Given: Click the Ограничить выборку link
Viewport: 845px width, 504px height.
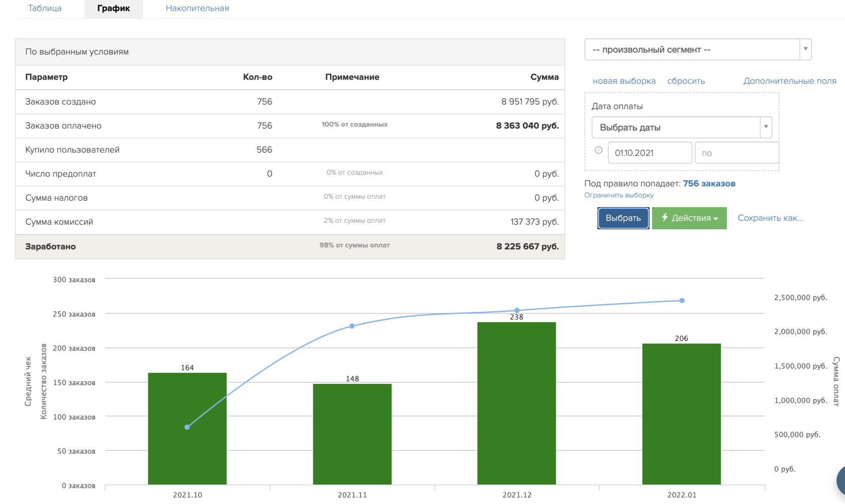Looking at the screenshot, I should [619, 195].
